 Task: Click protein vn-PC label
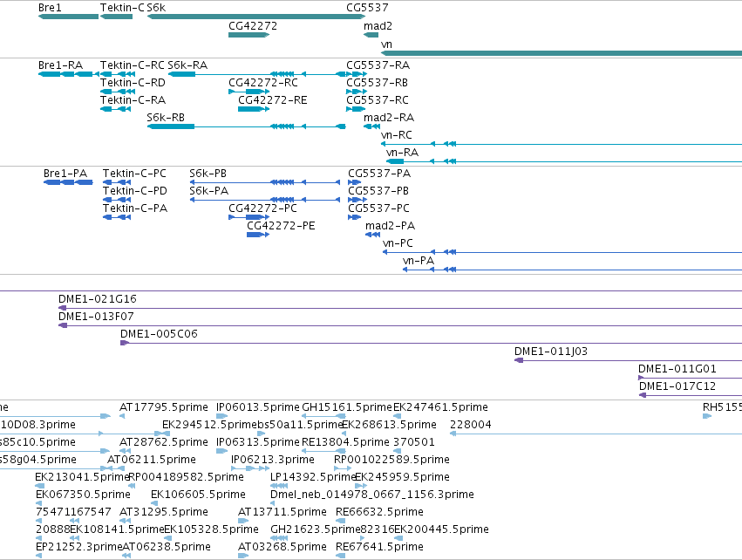point(398,243)
